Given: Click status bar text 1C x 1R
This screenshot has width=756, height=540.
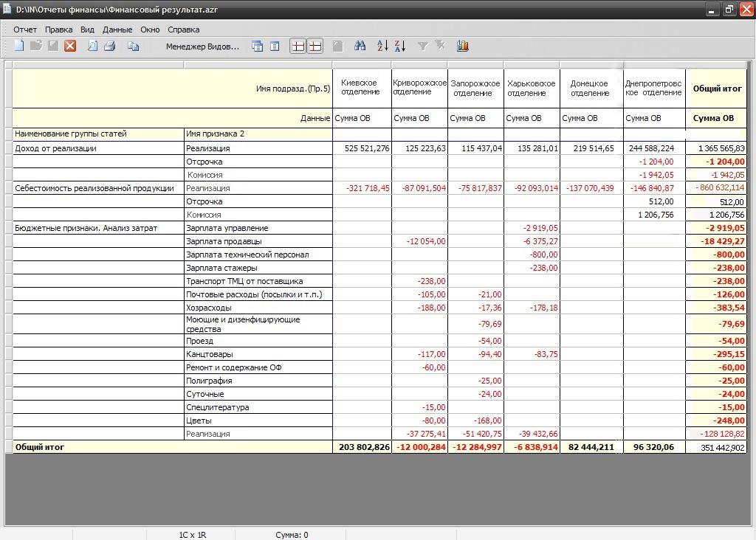Looking at the screenshot, I should (x=193, y=535).
